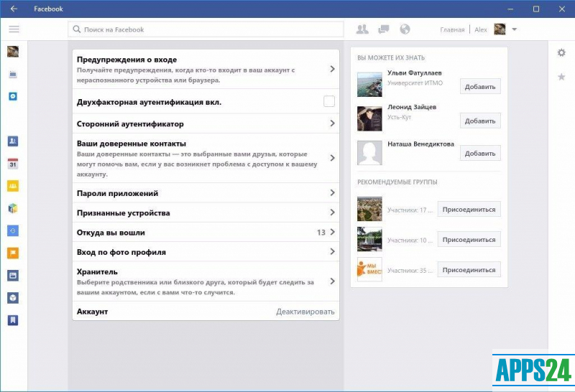Click the favorites star icon at right edge
Viewport: 575px width, 392px height.
pos(561,77)
